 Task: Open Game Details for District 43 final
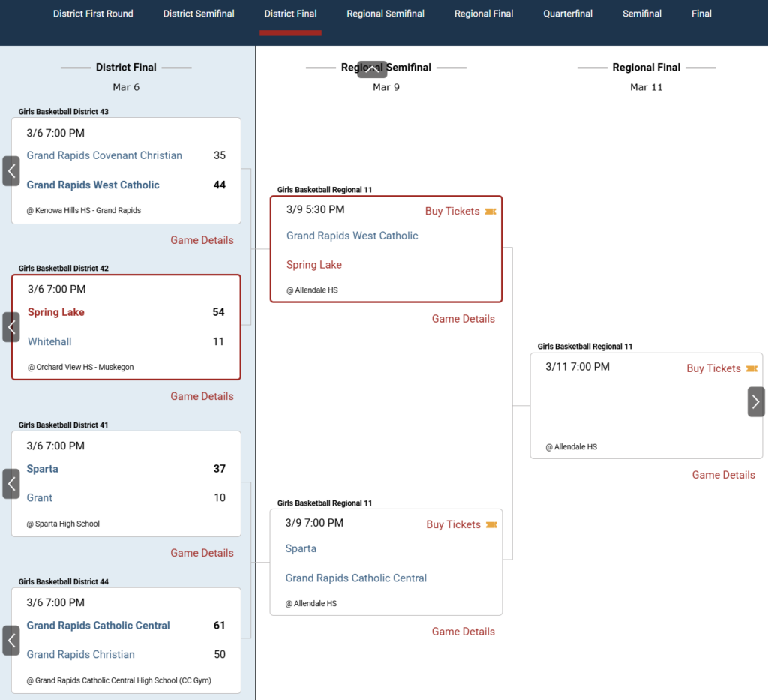pos(202,240)
